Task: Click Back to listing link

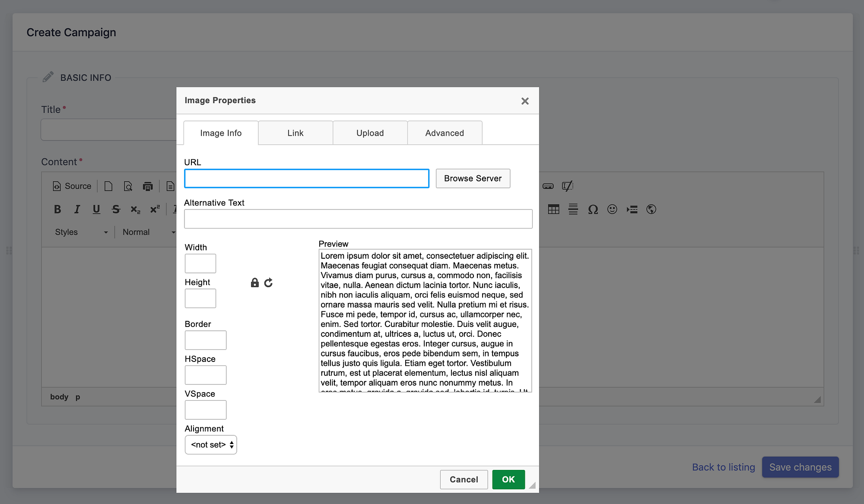Action: coord(723,467)
